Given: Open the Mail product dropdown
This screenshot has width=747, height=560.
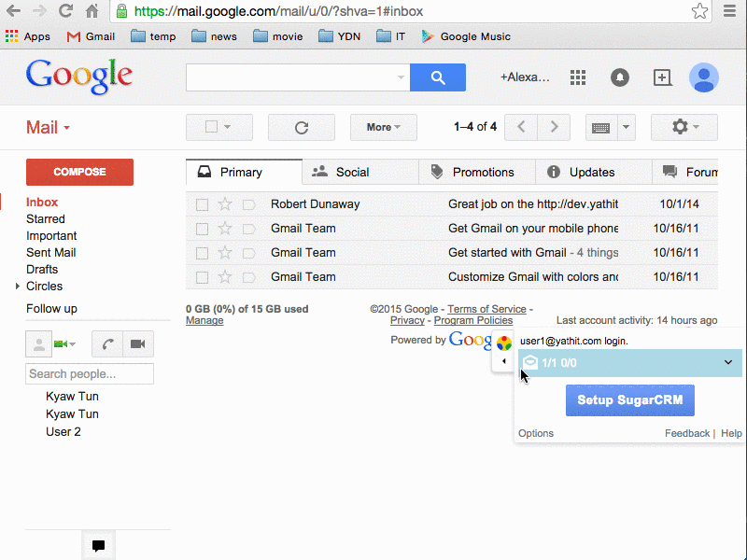Looking at the screenshot, I should (49, 128).
